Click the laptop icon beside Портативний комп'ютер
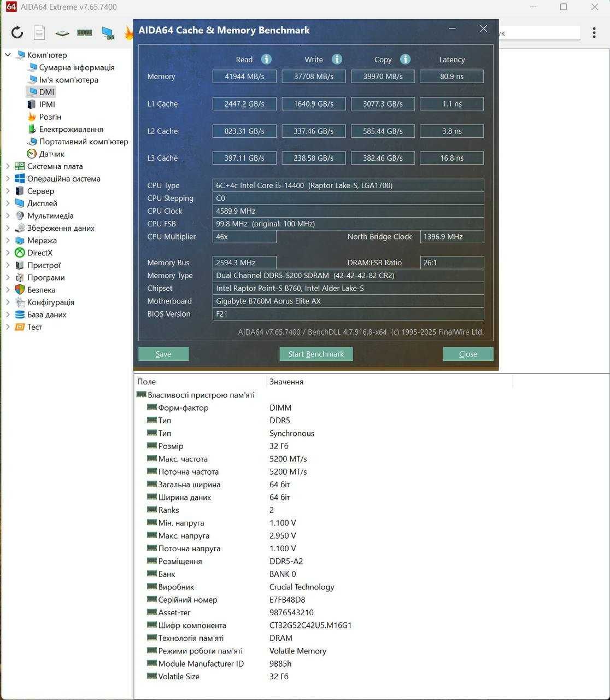Screen dimensions: 610x700 pyautogui.click(x=32, y=142)
